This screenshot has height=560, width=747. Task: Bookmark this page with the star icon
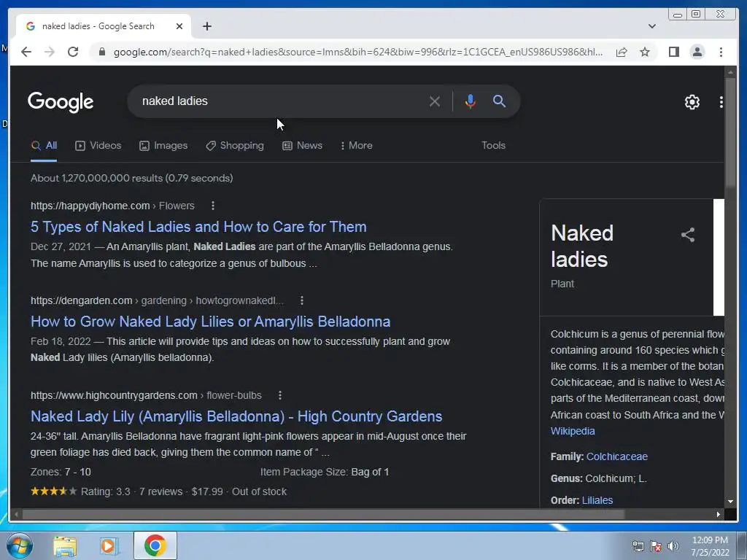tap(645, 52)
